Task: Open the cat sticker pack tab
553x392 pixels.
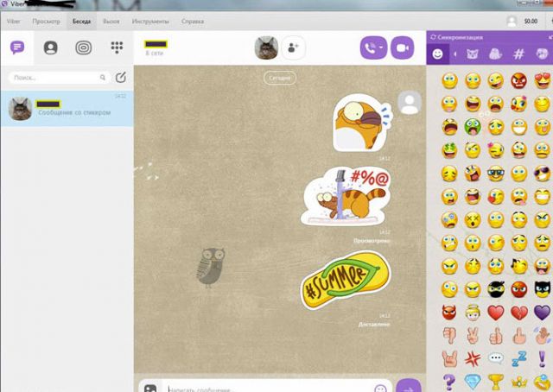Action: point(473,54)
